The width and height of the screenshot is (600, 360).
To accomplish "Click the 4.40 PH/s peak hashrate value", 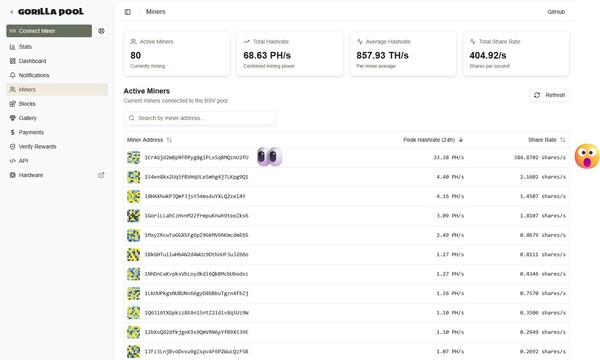I will (x=450, y=177).
